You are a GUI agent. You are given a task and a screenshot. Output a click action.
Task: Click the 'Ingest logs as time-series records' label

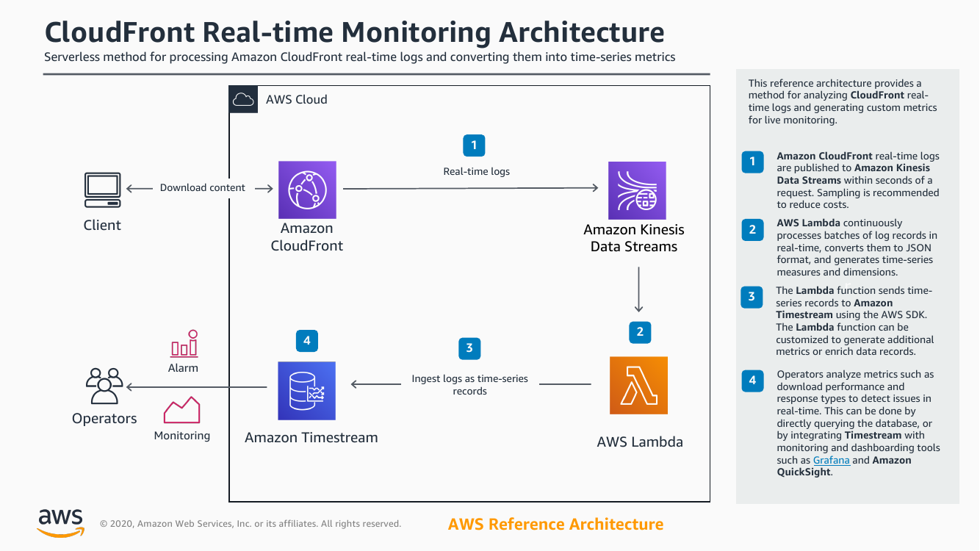click(470, 385)
